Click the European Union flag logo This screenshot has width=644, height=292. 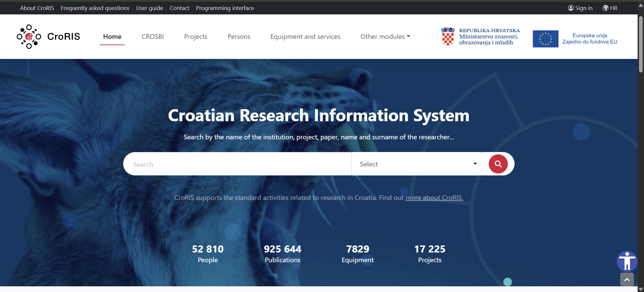545,39
